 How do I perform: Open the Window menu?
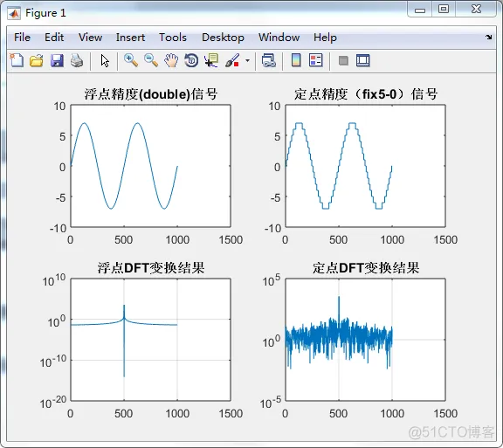[x=279, y=38]
